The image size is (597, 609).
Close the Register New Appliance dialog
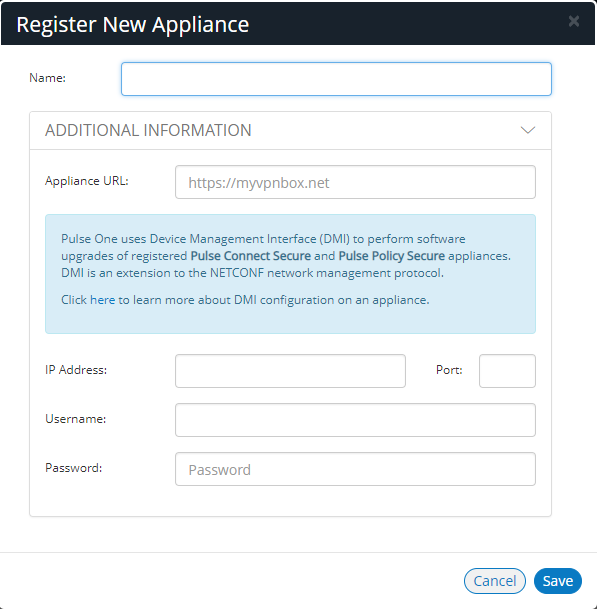574,21
